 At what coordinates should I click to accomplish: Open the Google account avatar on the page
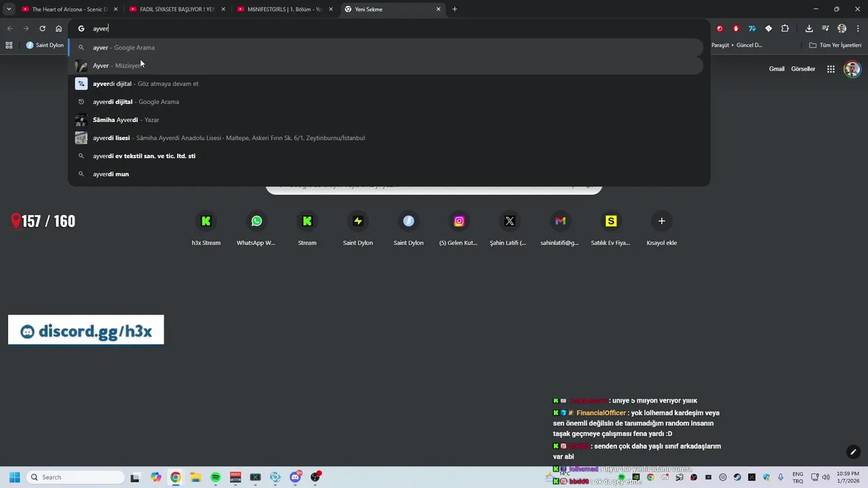coord(852,68)
